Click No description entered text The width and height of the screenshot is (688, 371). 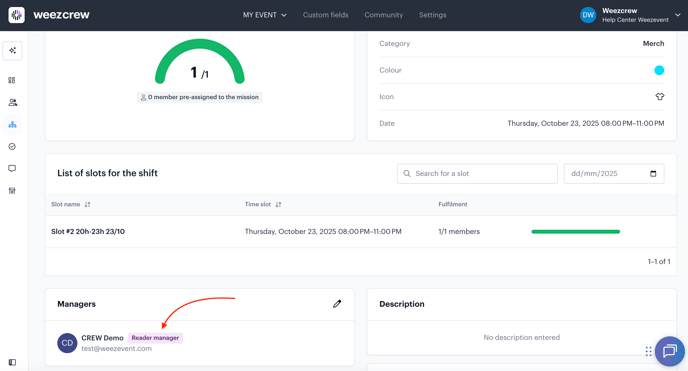522,337
